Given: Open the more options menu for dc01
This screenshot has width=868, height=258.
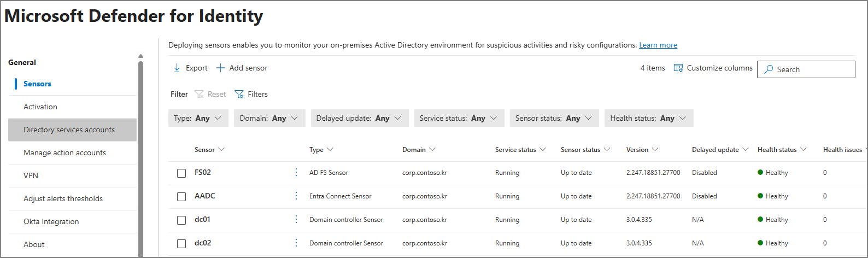Looking at the screenshot, I should (x=296, y=219).
